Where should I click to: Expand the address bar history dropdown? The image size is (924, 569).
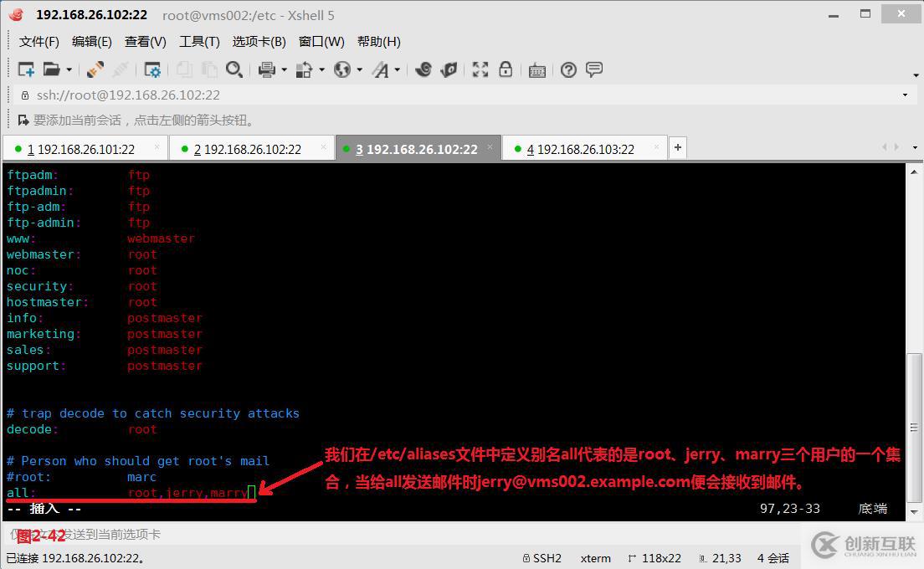[x=905, y=95]
